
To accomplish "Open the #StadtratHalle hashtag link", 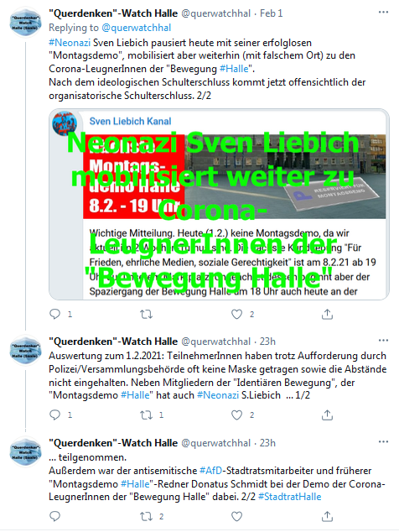I will (289, 497).
